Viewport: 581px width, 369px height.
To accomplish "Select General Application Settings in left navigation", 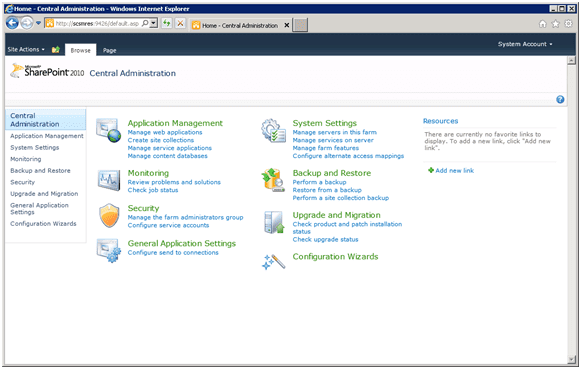I will (x=39, y=209).
